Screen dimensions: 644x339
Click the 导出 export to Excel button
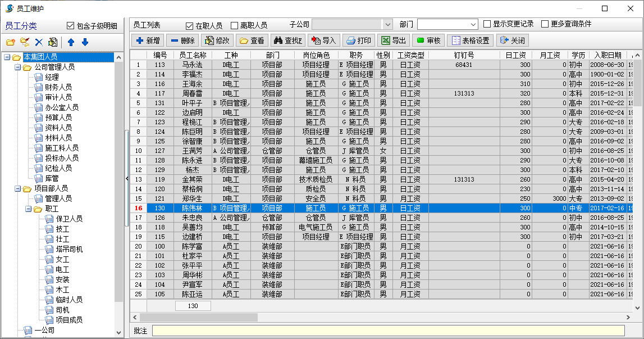pyautogui.click(x=394, y=40)
